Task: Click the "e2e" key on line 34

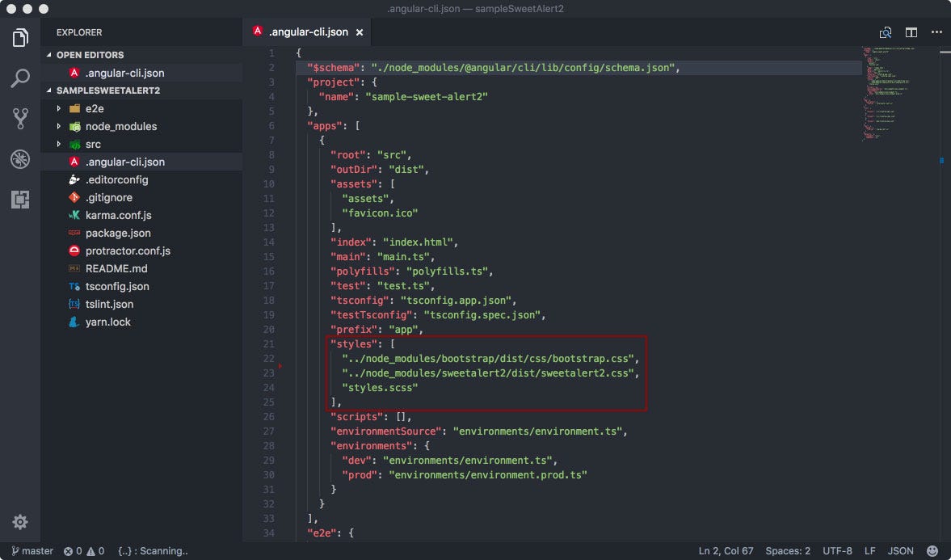Action: tap(322, 533)
